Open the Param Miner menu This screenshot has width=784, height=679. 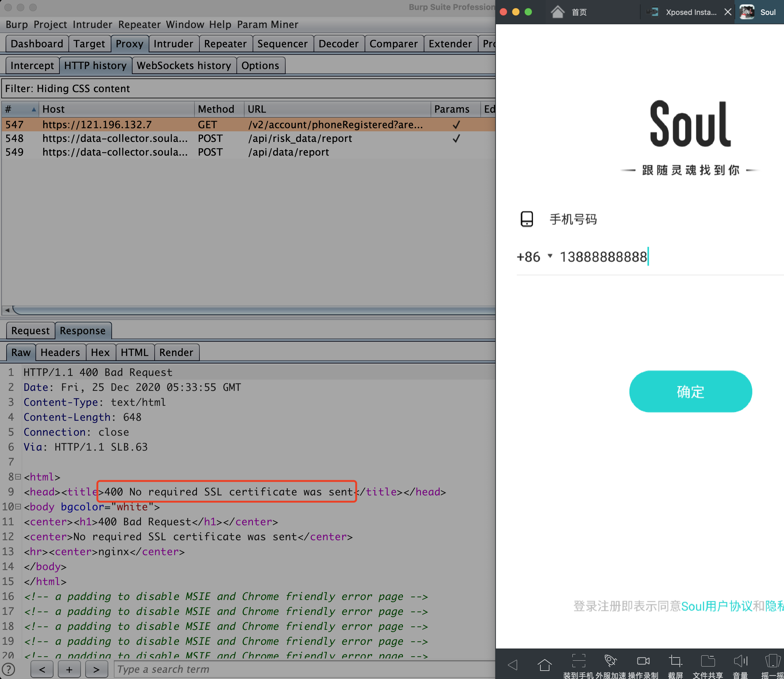[x=267, y=25]
